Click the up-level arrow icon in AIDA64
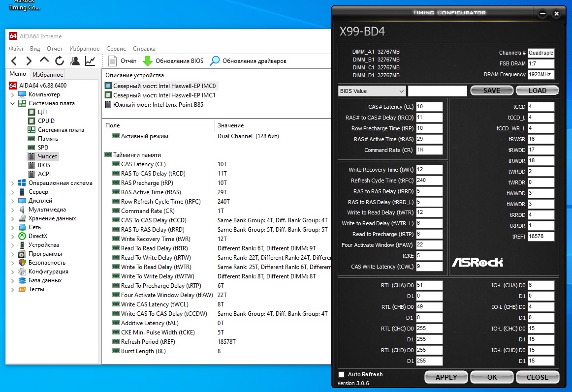The image size is (572, 392). pyautogui.click(x=44, y=60)
